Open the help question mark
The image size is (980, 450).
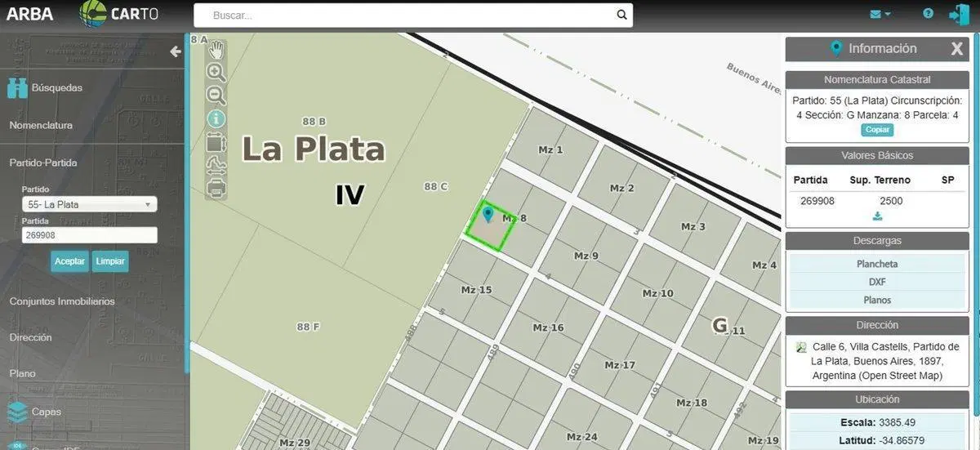tap(928, 14)
